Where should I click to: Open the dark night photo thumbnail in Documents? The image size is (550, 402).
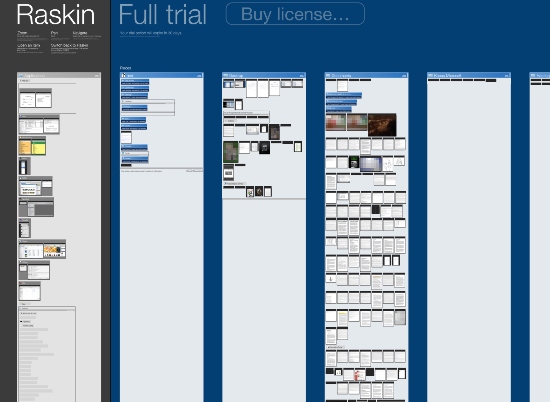[x=382, y=125]
